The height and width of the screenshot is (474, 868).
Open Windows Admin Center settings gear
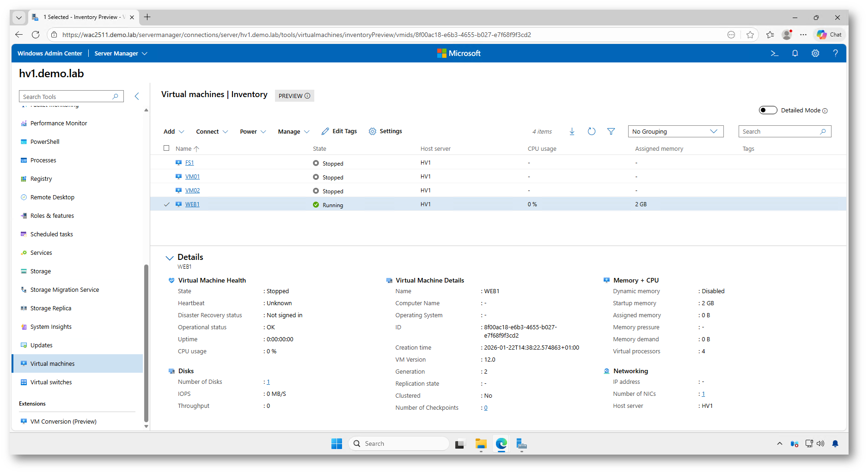pyautogui.click(x=815, y=54)
